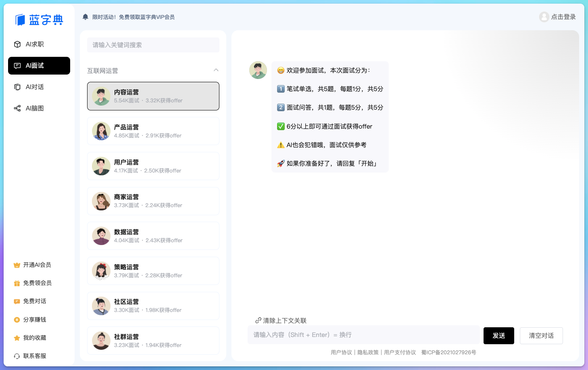Open AI对话 using its chat bubble icon
This screenshot has height=370, width=588.
(17, 87)
